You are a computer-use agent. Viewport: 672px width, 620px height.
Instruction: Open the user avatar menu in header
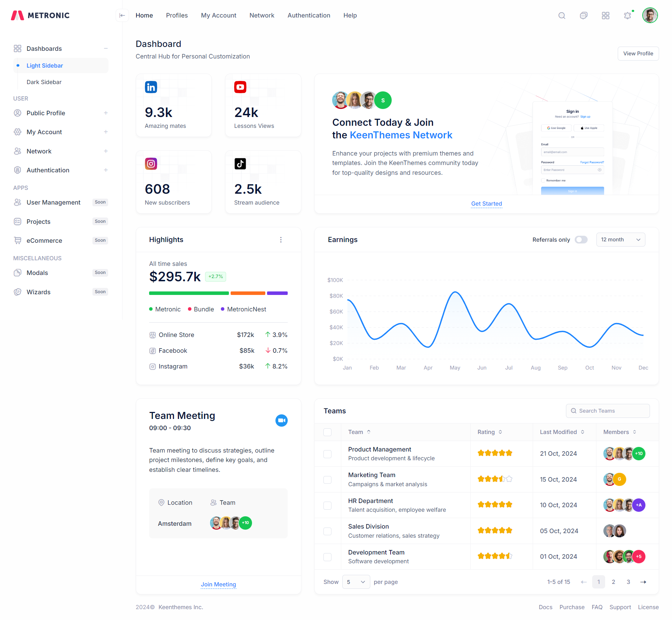(x=650, y=15)
